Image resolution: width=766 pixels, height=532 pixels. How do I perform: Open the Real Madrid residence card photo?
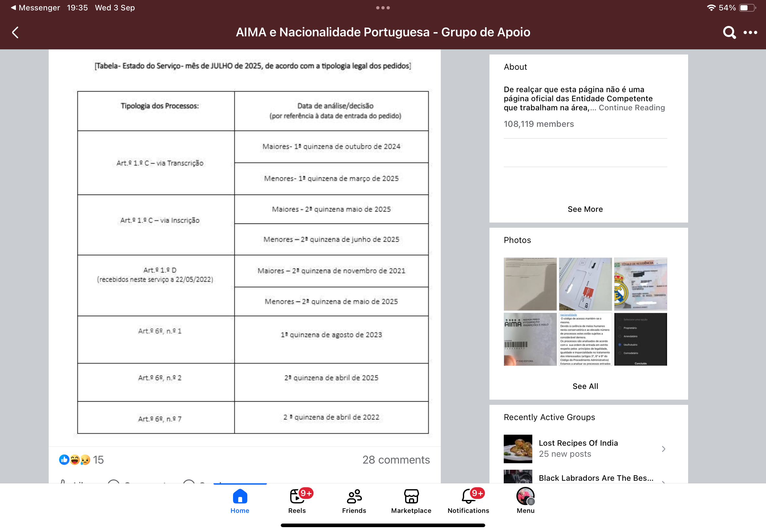coord(640,284)
